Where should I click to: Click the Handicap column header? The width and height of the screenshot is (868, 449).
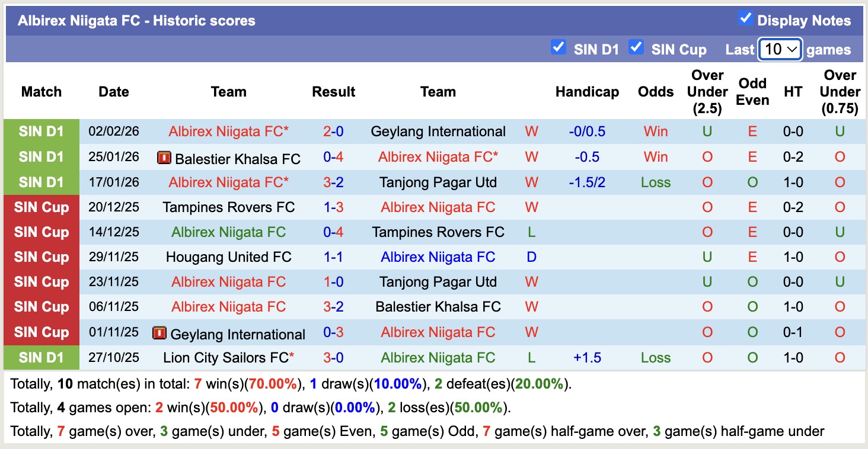(587, 92)
